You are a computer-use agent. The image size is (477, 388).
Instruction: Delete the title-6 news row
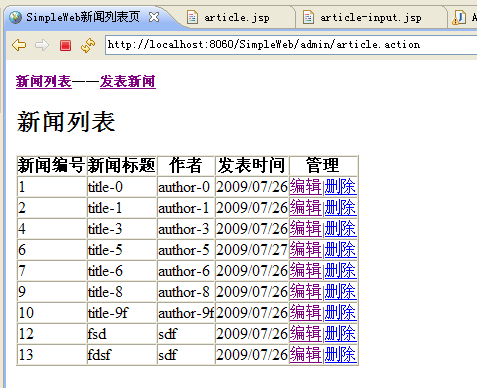(340, 271)
